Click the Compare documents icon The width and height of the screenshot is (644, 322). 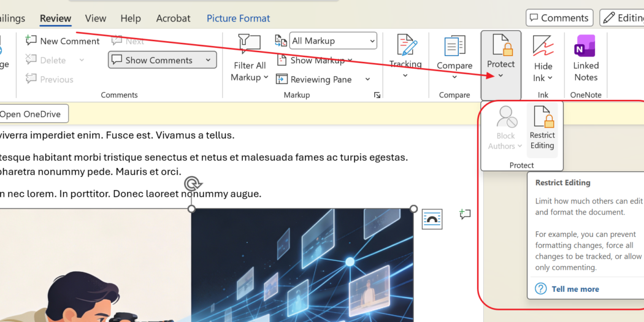pyautogui.click(x=454, y=47)
